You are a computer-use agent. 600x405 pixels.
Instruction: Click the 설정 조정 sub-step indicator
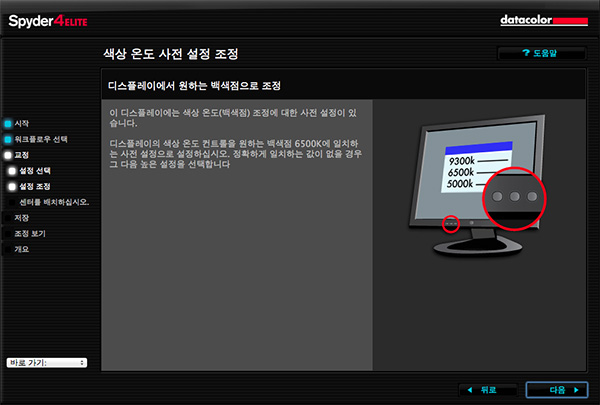[13, 186]
